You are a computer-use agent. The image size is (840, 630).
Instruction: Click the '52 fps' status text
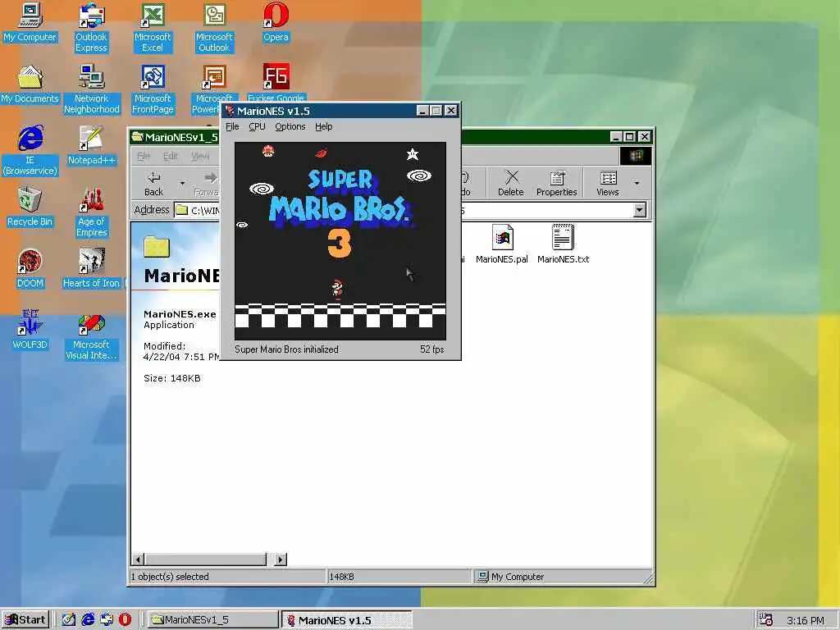[431, 349]
